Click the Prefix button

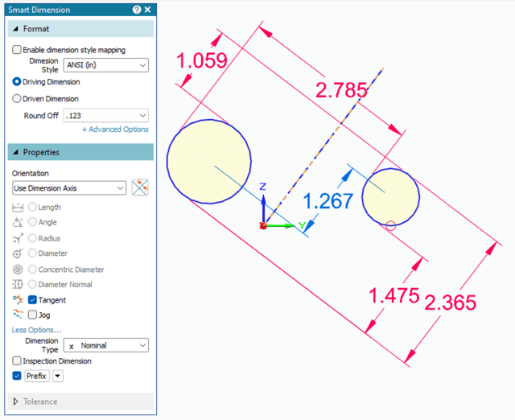click(x=36, y=376)
